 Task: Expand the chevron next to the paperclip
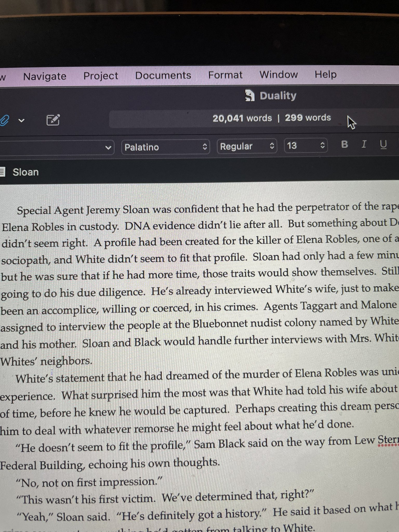21,120
